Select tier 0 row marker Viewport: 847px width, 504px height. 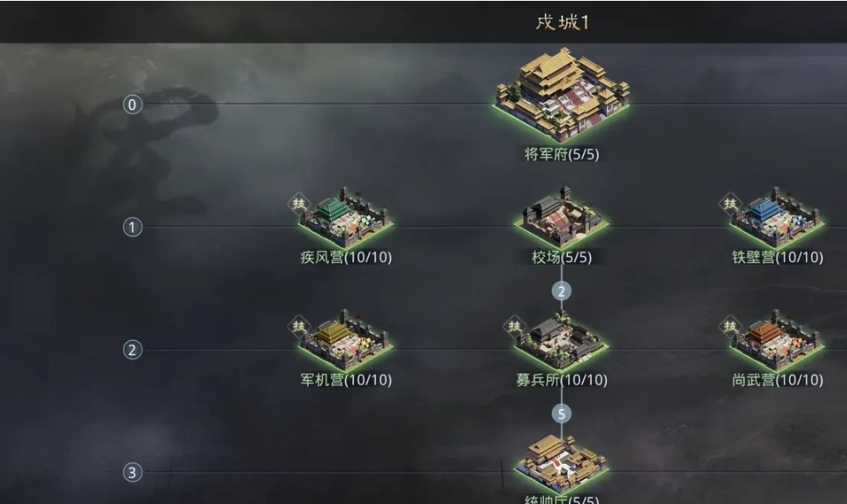click(132, 104)
